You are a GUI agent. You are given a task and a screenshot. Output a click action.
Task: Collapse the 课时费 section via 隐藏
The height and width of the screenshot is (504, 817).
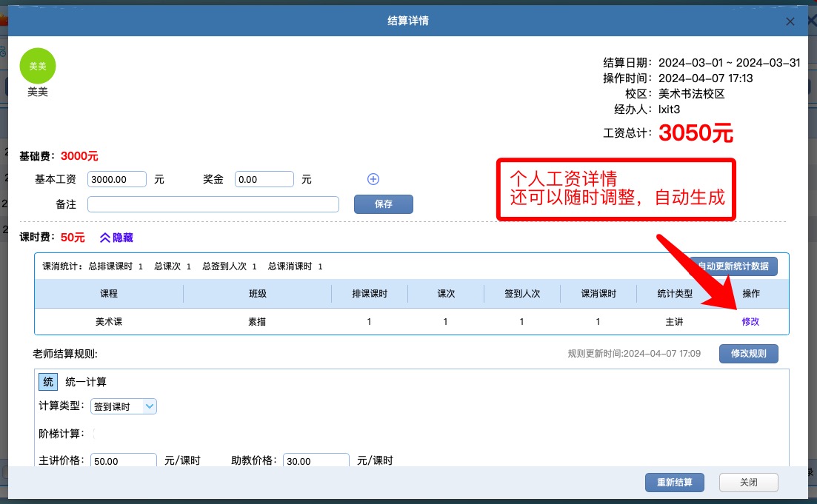pyautogui.click(x=116, y=238)
